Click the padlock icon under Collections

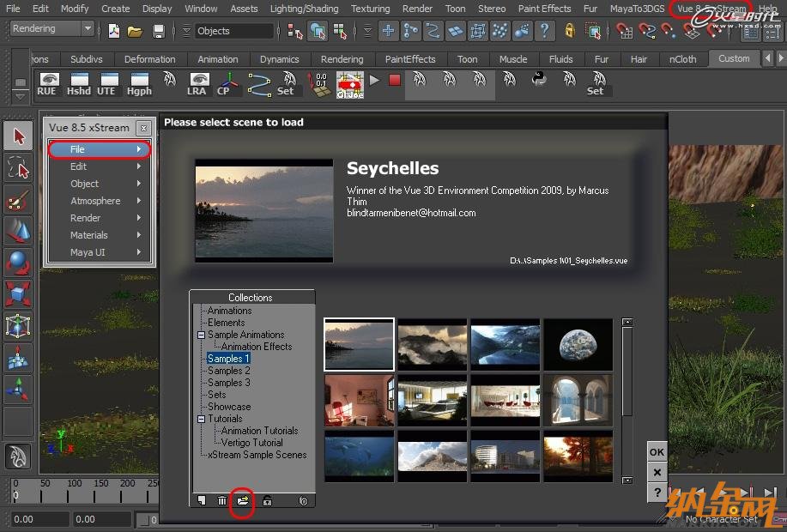pyautogui.click(x=267, y=500)
